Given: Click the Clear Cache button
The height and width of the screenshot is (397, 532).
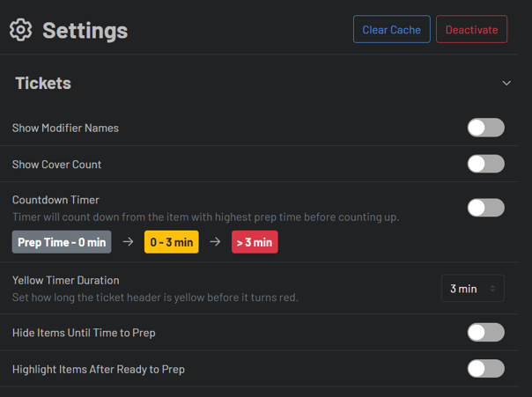Looking at the screenshot, I should coord(391,29).
